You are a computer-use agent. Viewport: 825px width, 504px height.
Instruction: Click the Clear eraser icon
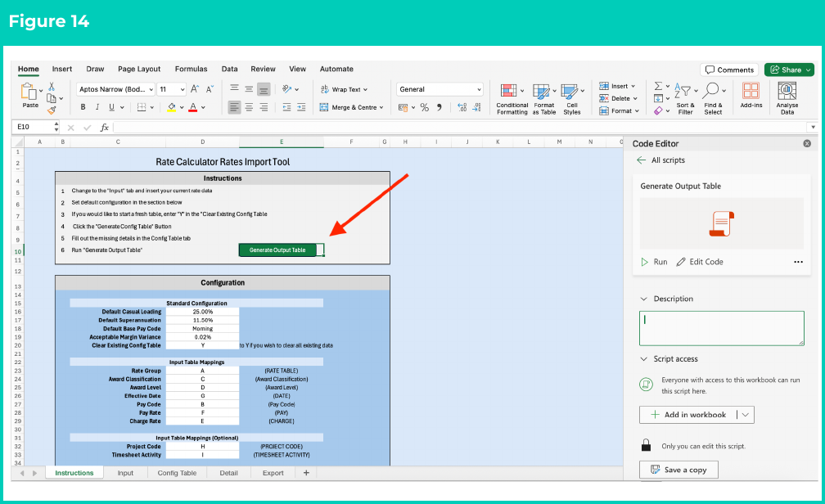(x=658, y=110)
